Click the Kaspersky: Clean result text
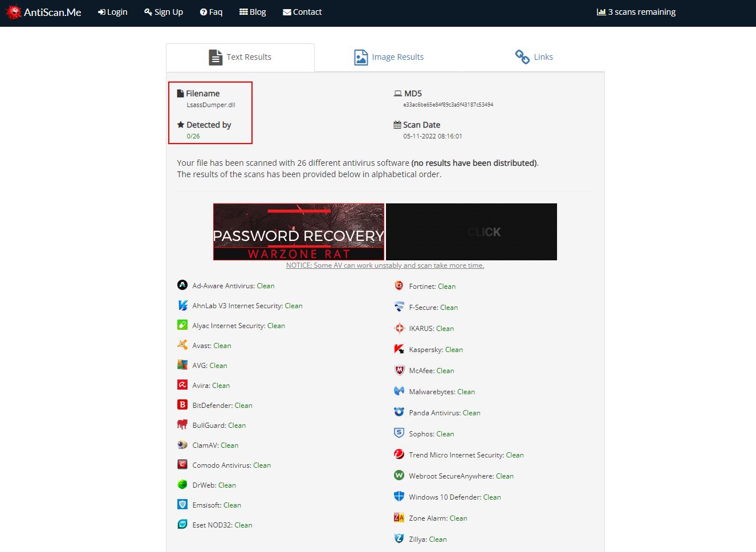Screen dimensions: 756x552 [436, 350]
